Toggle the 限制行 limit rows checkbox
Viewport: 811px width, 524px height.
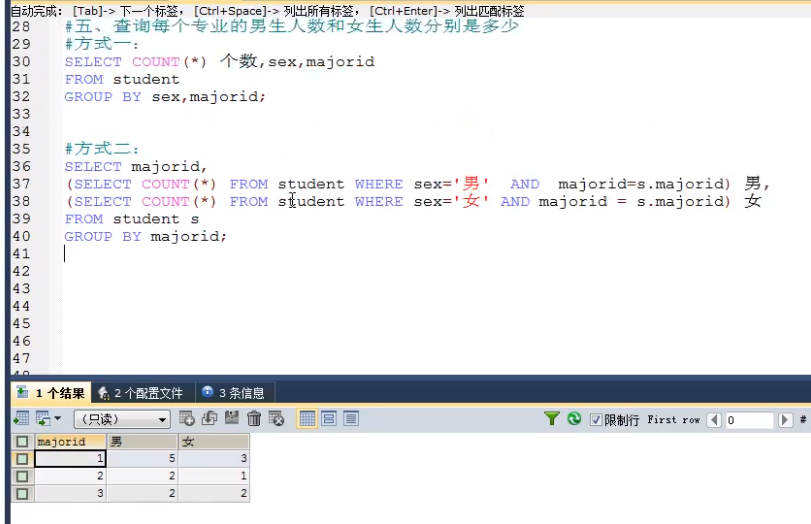click(x=596, y=420)
